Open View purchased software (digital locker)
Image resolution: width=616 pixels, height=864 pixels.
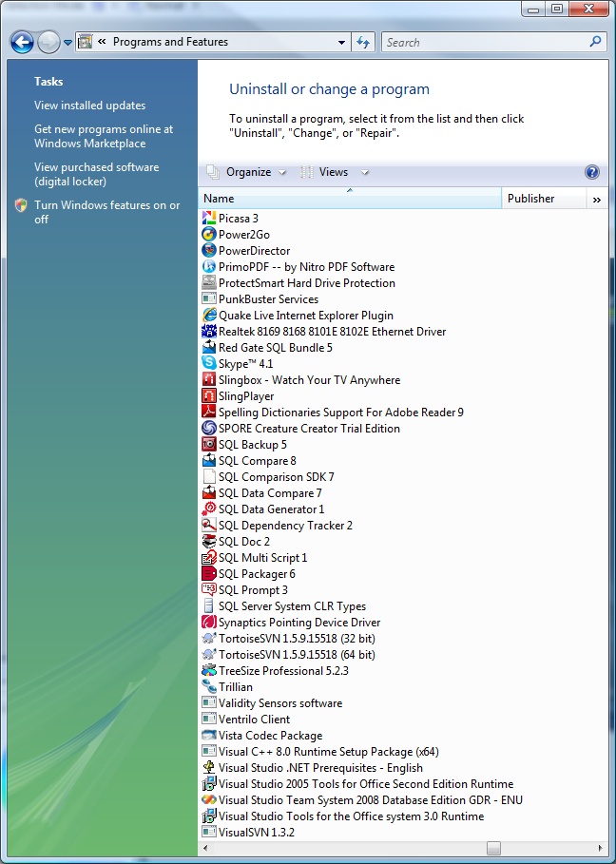point(96,174)
